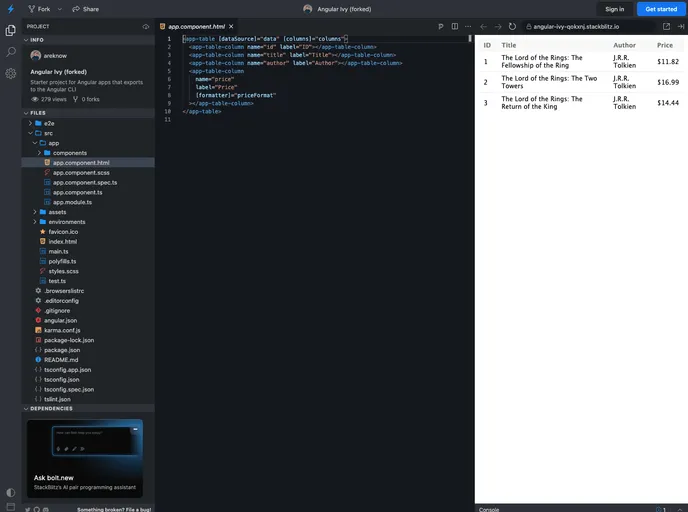Click the split editor icon
Viewport: 688px width, 512px height.
click(456, 26)
